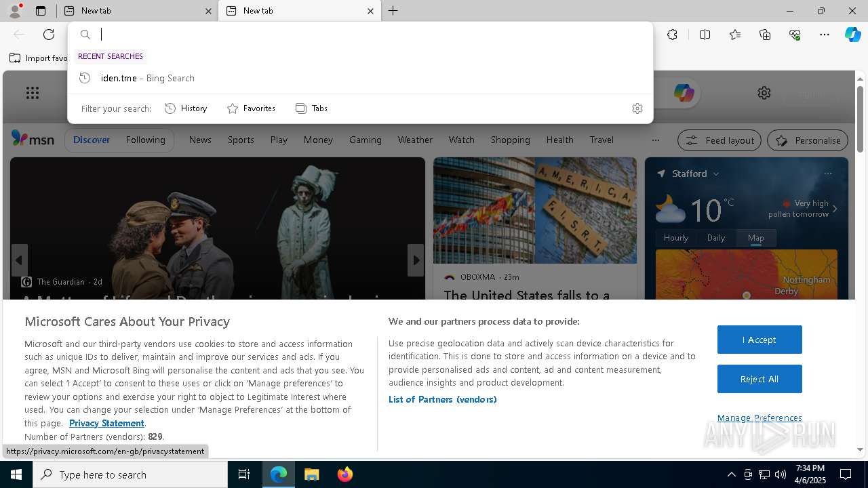Open the News menu item
The image size is (868, 488).
(x=200, y=140)
